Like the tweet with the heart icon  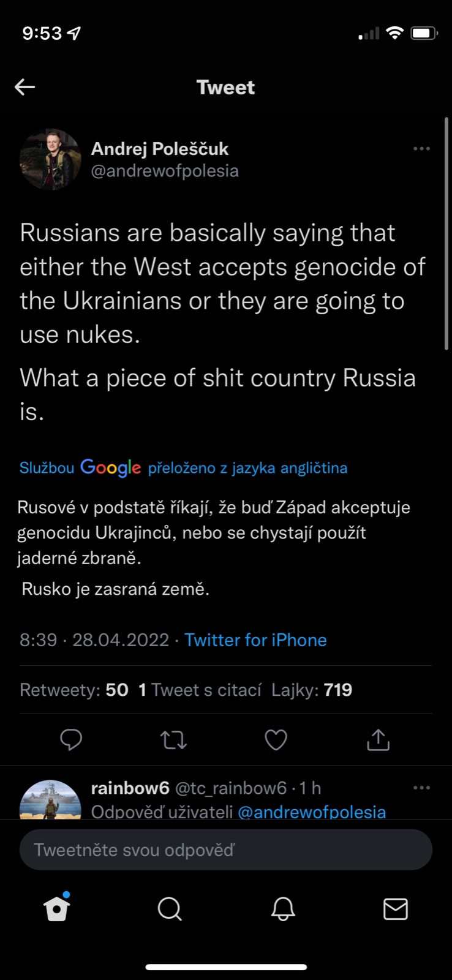click(x=276, y=740)
